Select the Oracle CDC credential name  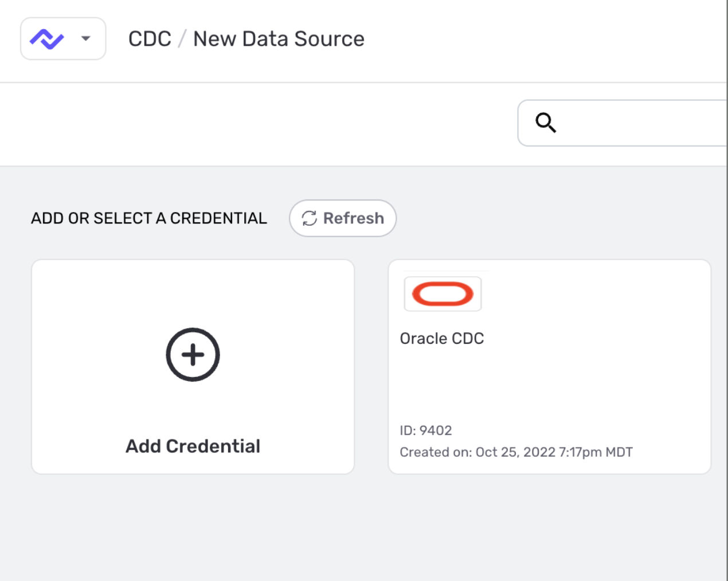442,339
